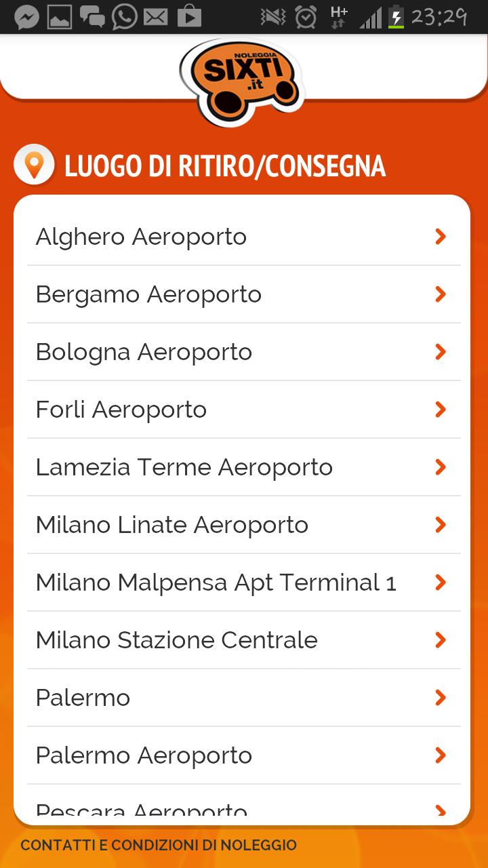Tap the arrow for Forli Aeroporto
Screen dimensions: 488x868
441,410
